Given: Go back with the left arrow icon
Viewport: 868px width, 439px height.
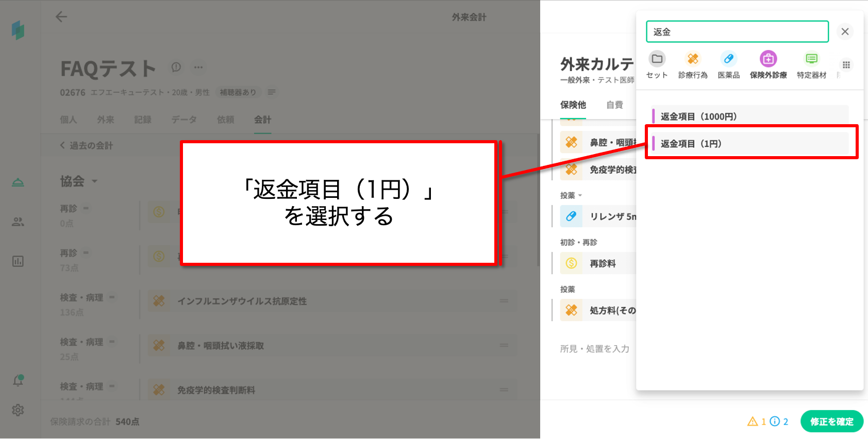Looking at the screenshot, I should [x=61, y=17].
